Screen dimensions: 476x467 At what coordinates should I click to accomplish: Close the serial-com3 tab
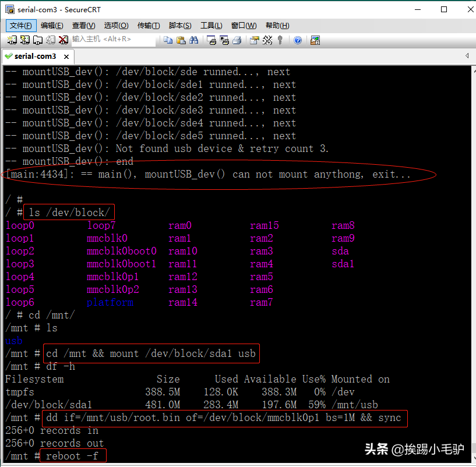(66, 56)
